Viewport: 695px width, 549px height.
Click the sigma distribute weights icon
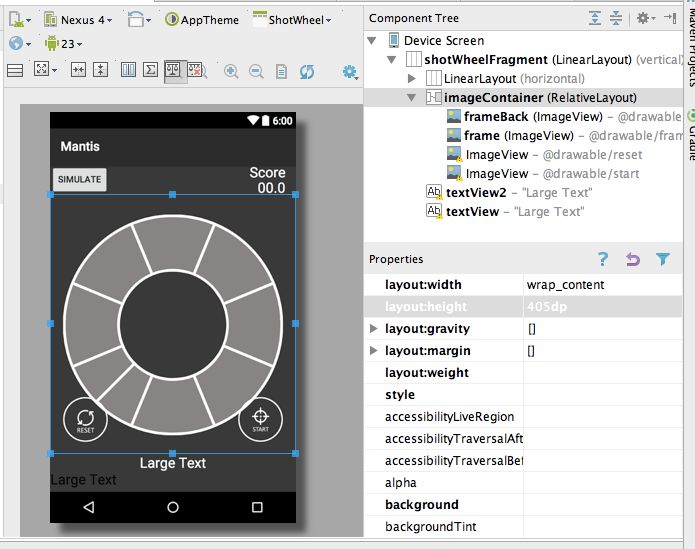150,70
